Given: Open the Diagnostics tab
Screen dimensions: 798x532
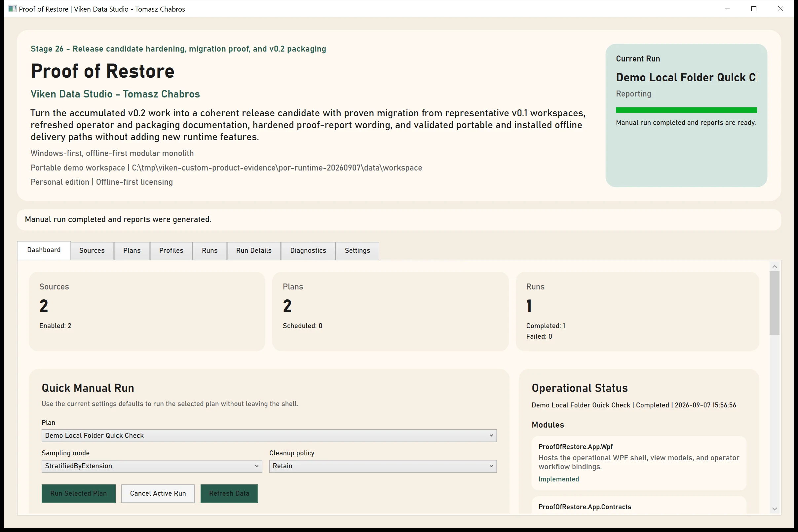Looking at the screenshot, I should tap(308, 251).
